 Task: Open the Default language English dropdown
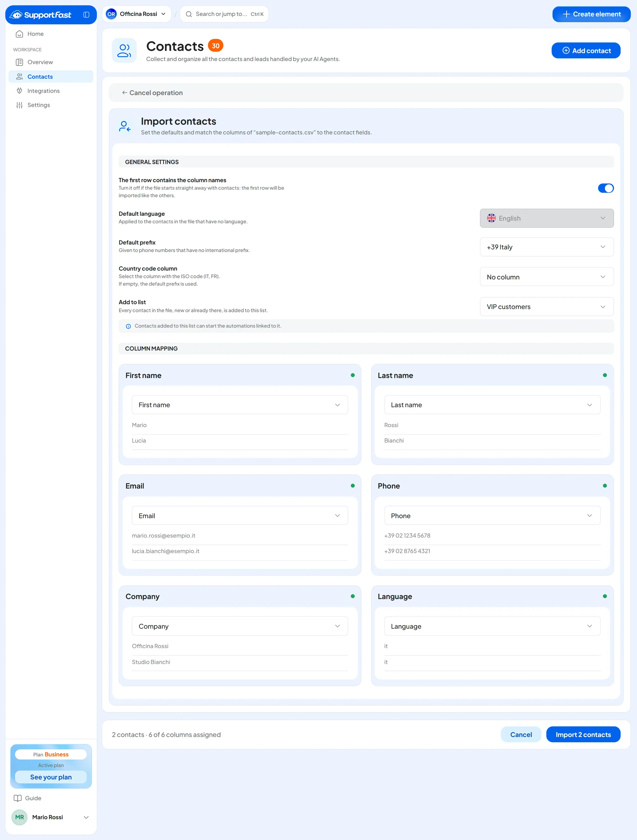click(x=547, y=218)
